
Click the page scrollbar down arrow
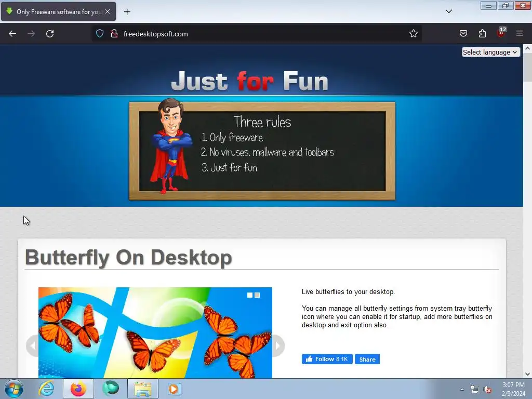[x=528, y=374]
